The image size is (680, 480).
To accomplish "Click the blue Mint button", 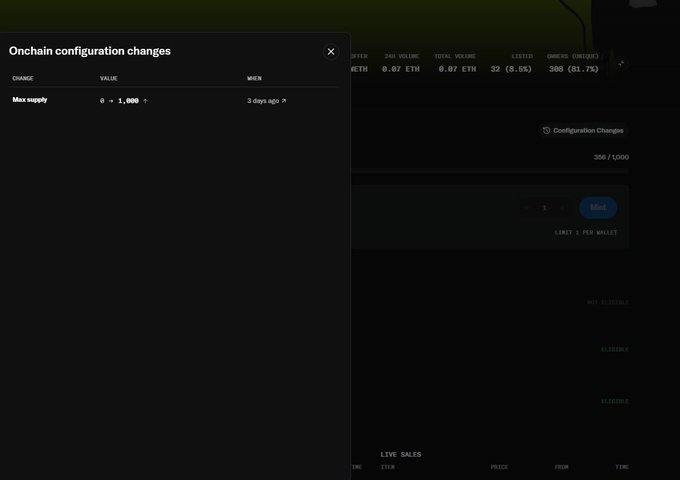I will coord(598,208).
